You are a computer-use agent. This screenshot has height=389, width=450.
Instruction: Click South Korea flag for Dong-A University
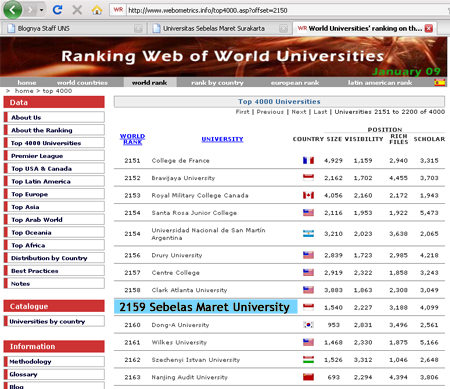[308, 324]
